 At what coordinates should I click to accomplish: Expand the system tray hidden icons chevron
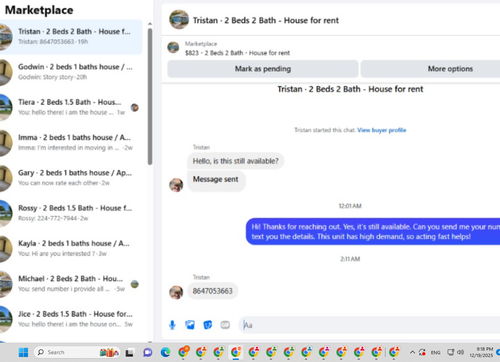pyautogui.click(x=412, y=352)
